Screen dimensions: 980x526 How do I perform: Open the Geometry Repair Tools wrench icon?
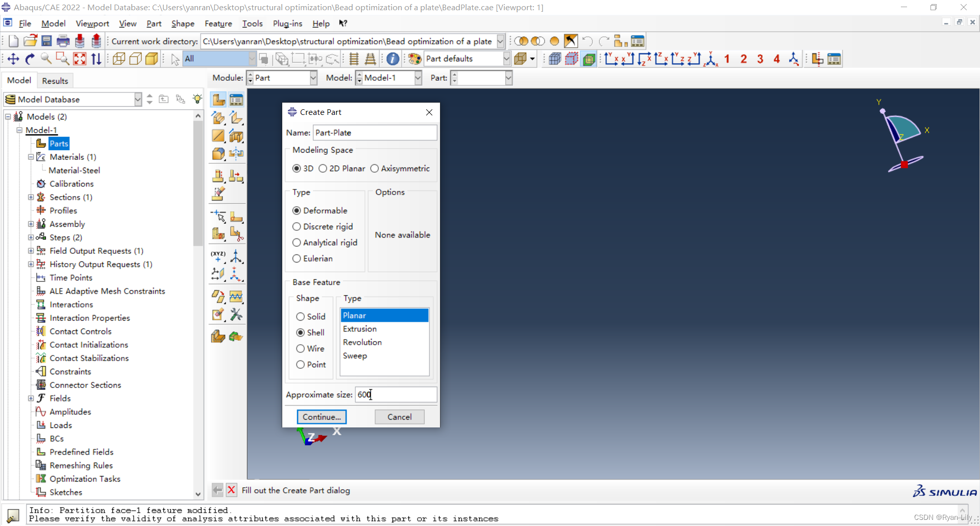click(x=236, y=315)
